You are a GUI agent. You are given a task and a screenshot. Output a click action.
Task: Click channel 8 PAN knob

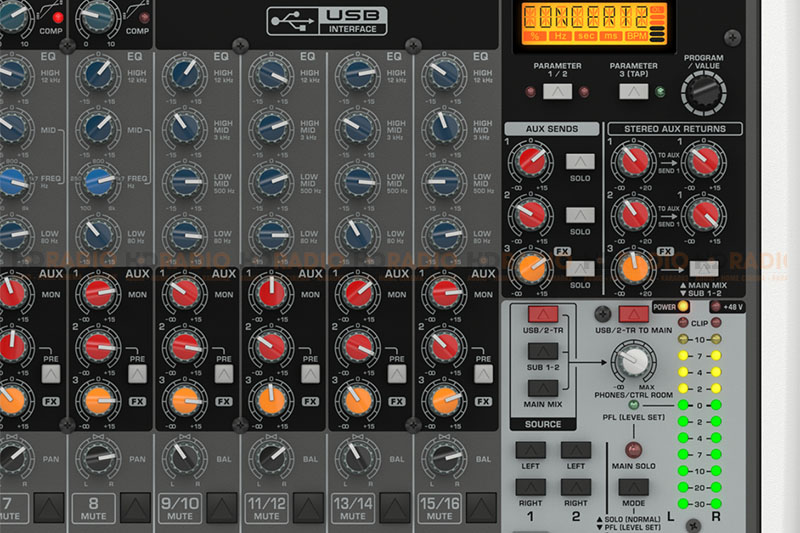click(98, 459)
